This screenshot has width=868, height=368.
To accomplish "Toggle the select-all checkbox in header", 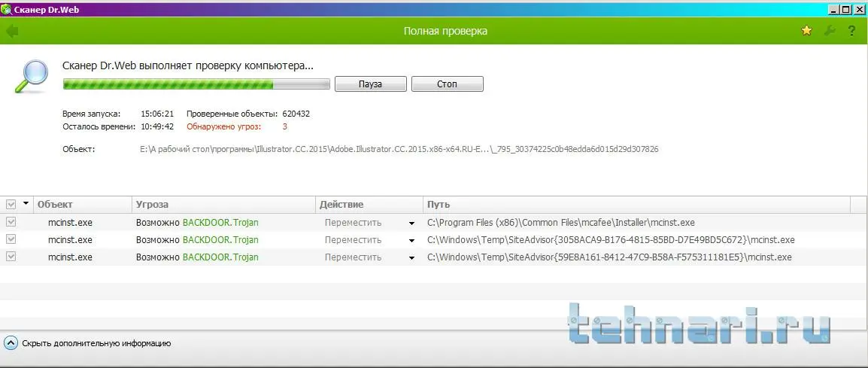I will point(11,205).
